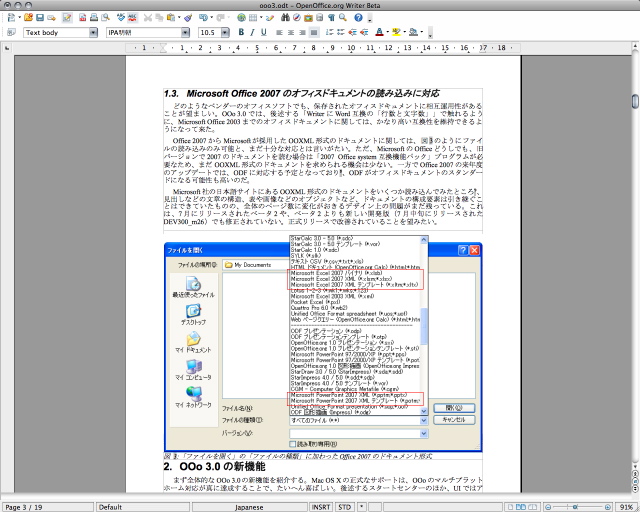Open the Gallery
The height and width of the screenshot is (512, 640).
click(308, 18)
